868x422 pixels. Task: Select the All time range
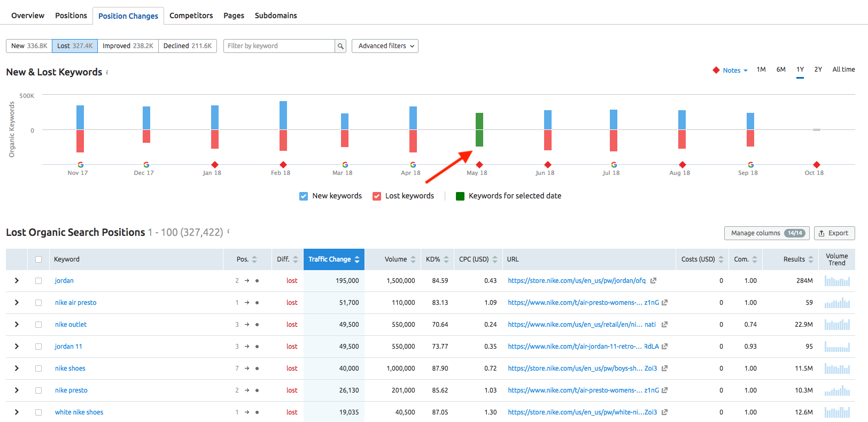[843, 70]
